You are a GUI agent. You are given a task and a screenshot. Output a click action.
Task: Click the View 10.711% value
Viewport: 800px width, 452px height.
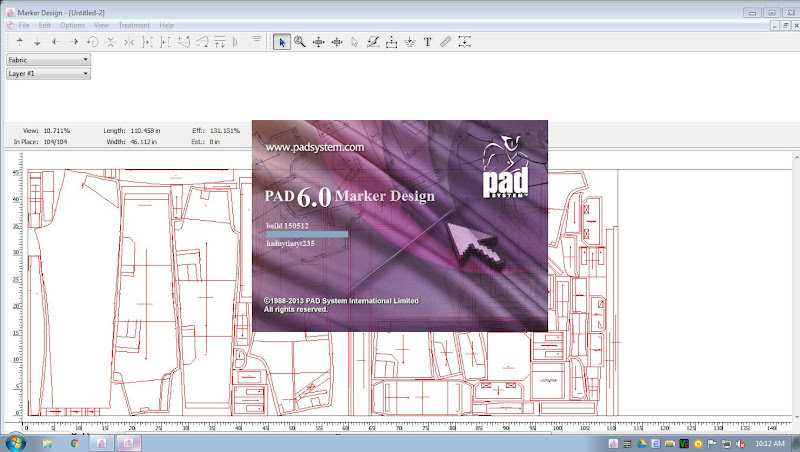[57, 131]
